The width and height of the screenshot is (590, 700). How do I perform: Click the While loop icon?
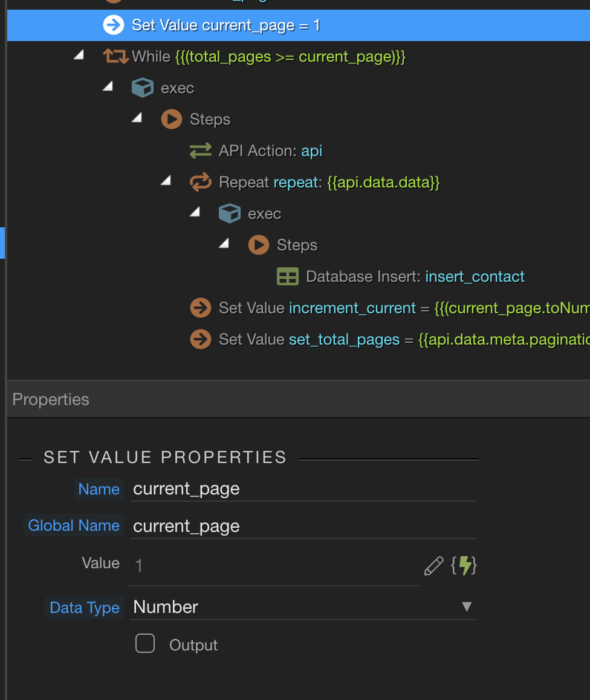pyautogui.click(x=115, y=57)
